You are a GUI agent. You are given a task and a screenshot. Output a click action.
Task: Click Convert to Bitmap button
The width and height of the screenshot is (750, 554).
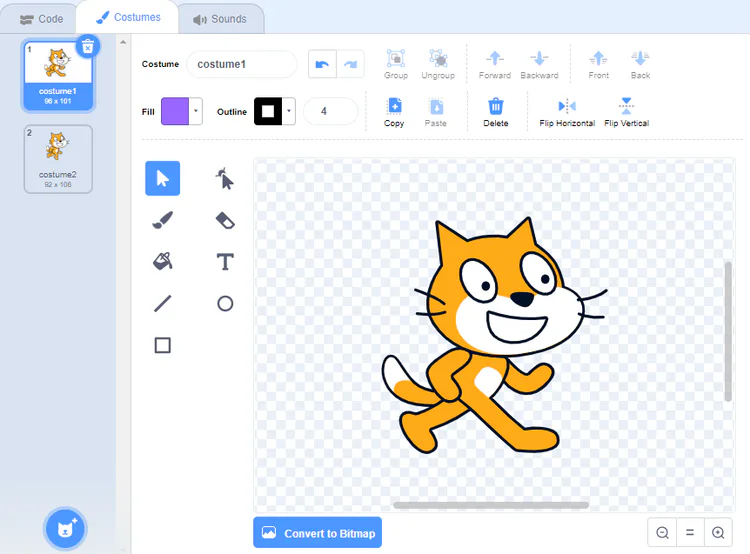[x=318, y=532]
